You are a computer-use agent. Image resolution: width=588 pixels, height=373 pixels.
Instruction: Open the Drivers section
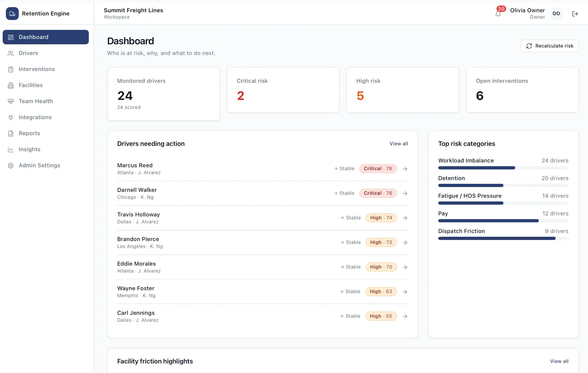click(x=46, y=53)
